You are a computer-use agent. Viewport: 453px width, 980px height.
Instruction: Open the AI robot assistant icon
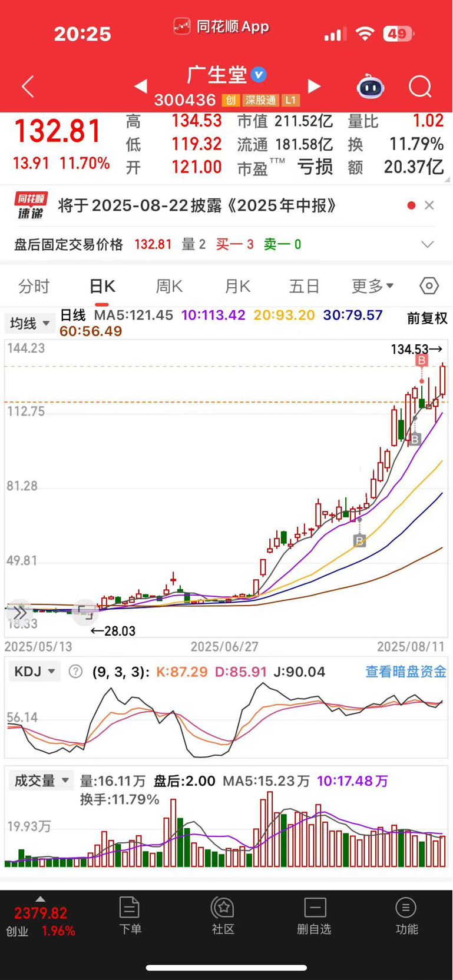371,87
